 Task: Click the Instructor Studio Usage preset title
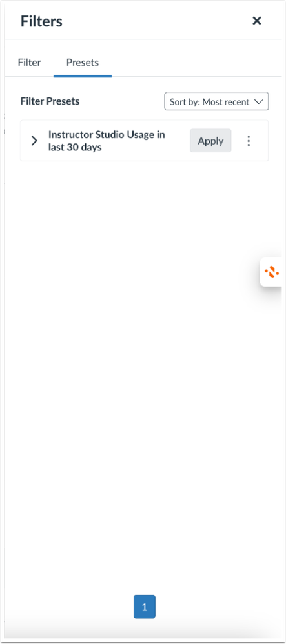[x=107, y=141]
